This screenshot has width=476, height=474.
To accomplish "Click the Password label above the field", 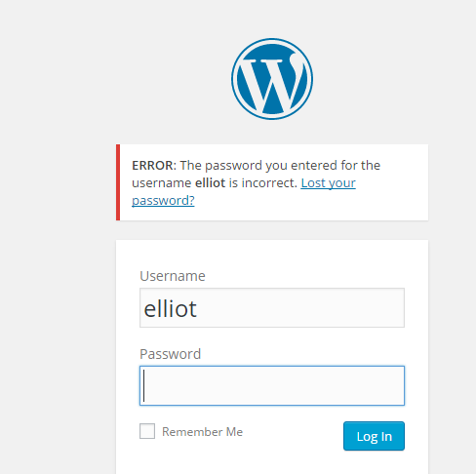I will (170, 354).
